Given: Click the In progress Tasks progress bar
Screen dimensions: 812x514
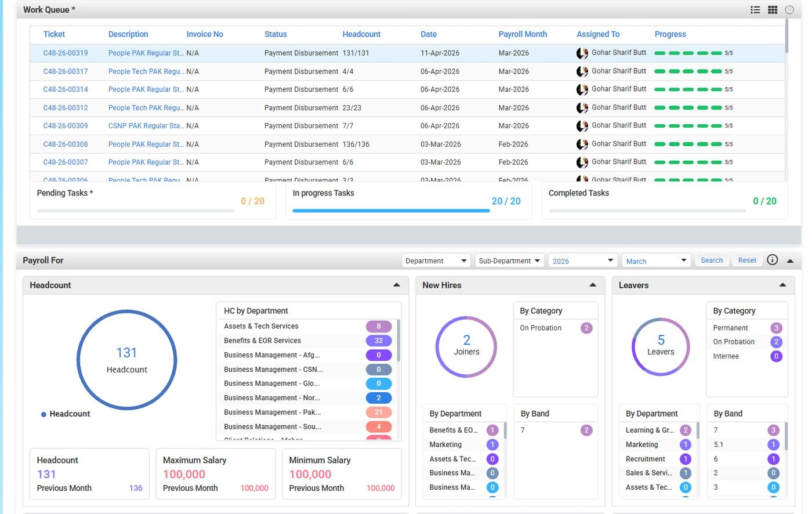Looking at the screenshot, I should (x=391, y=211).
